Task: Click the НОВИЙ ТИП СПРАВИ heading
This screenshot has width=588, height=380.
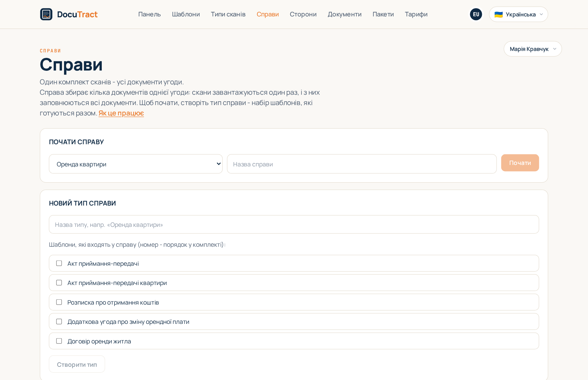Action: click(x=82, y=203)
